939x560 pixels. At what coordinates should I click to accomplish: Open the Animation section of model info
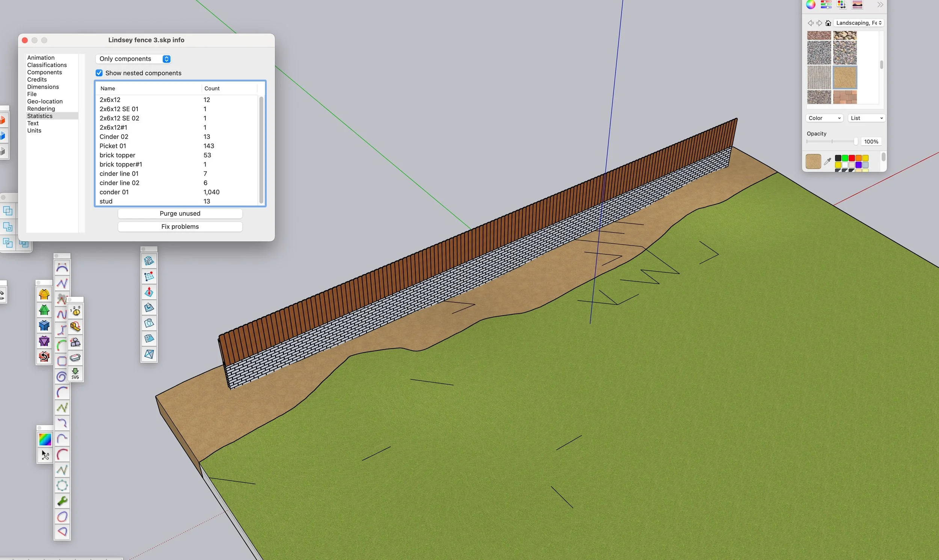pos(41,58)
